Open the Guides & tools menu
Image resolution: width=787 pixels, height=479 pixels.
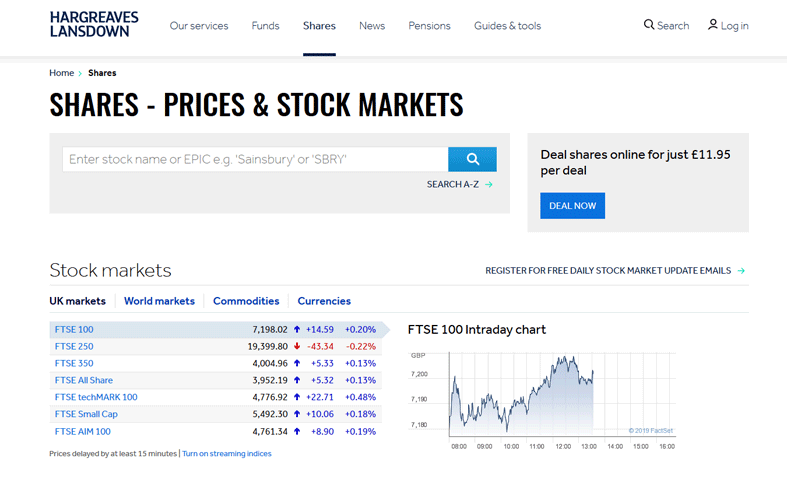[507, 26]
